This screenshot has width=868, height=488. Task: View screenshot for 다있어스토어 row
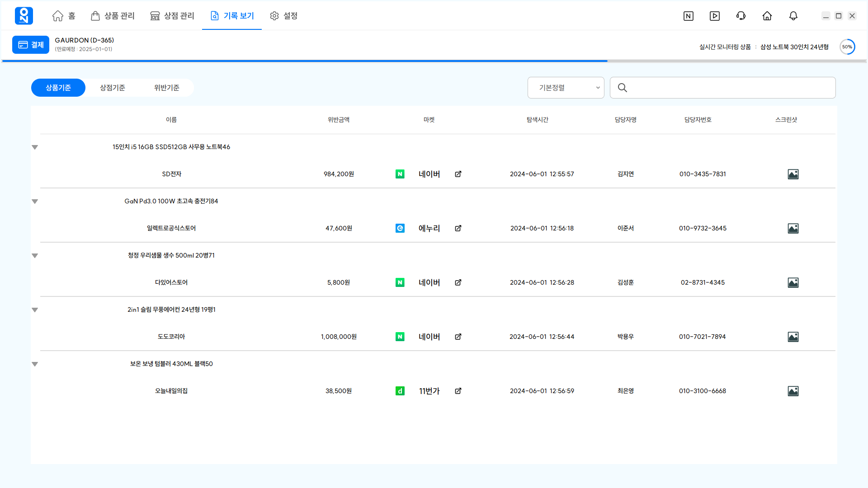click(x=793, y=283)
